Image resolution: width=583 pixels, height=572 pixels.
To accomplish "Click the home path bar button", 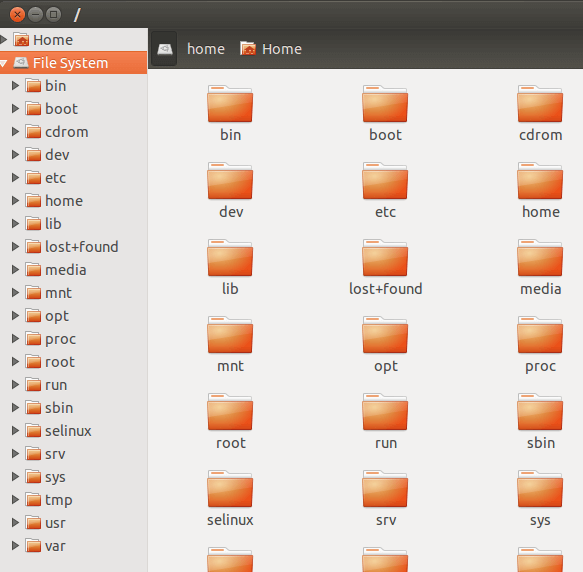I will coord(206,49).
